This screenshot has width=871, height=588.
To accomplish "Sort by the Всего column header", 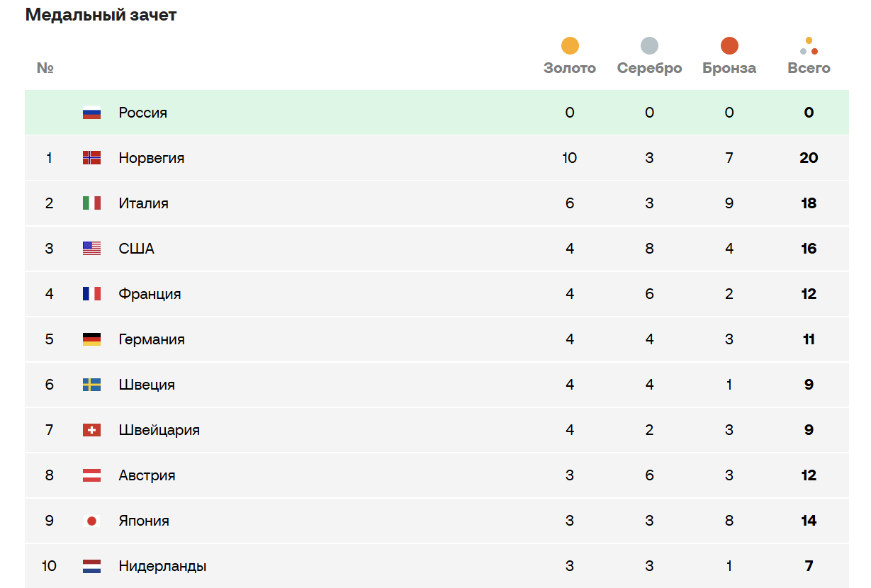I will 809,69.
